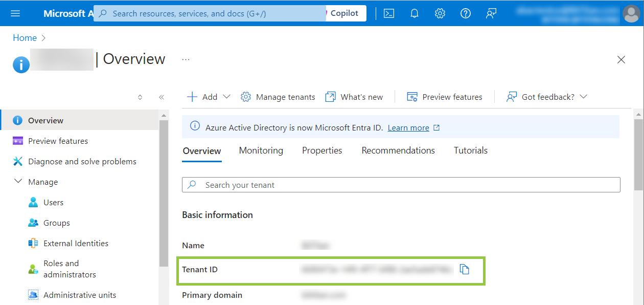Open portal settings gear icon
The height and width of the screenshot is (305, 644).
440,13
